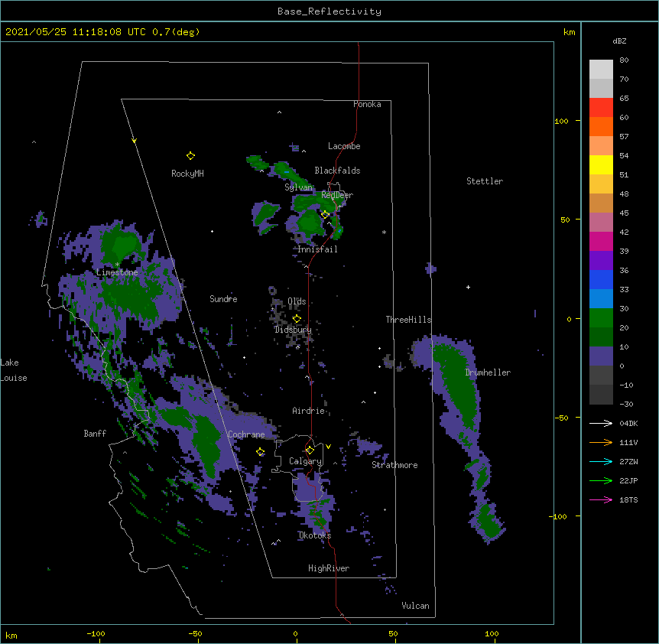Click the ThreeHills label
Image resolution: width=659 pixels, height=644 pixels.
[408, 320]
